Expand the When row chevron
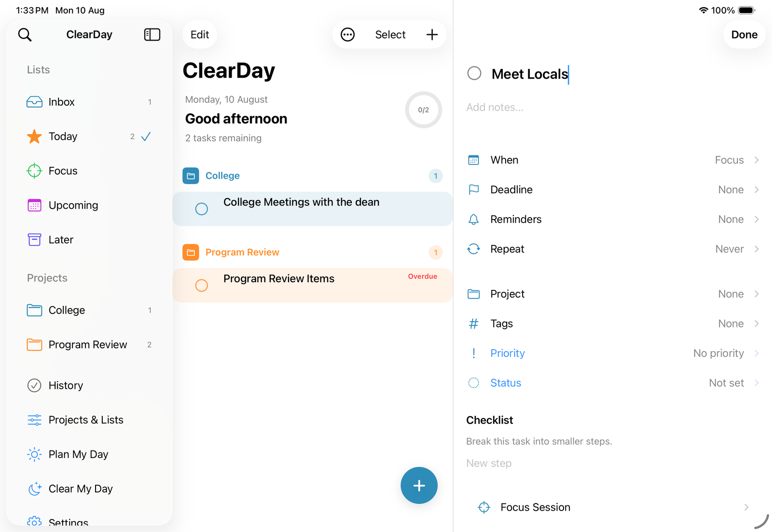772x532 pixels. (x=757, y=160)
